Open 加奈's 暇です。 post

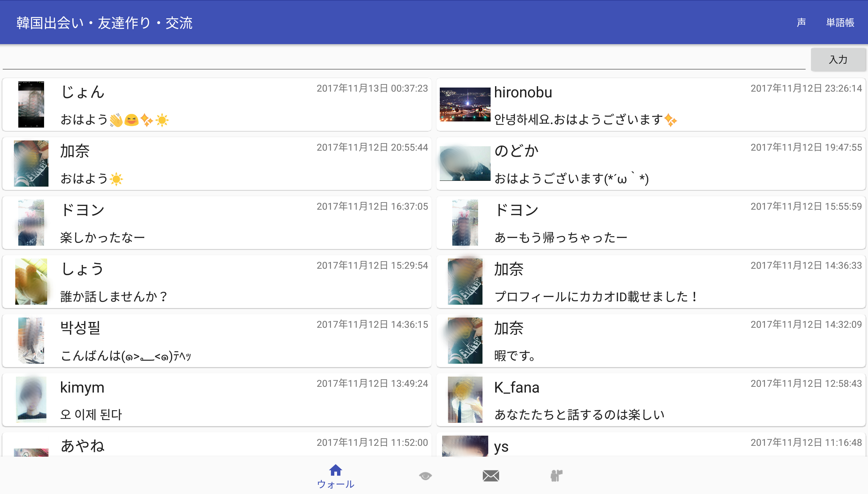pyautogui.click(x=515, y=356)
